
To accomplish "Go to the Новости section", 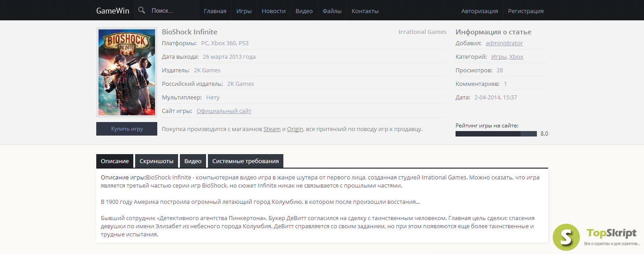I will 273,11.
